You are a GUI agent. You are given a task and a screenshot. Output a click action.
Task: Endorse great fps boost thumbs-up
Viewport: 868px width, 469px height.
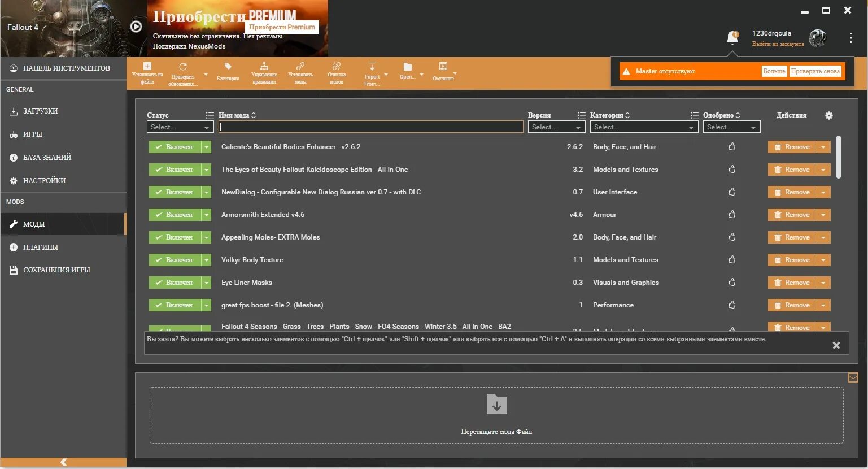pyautogui.click(x=732, y=305)
